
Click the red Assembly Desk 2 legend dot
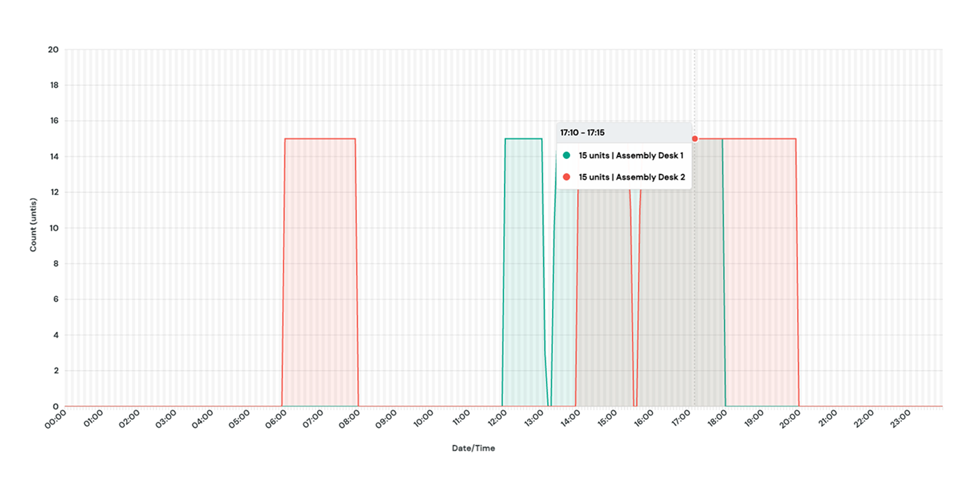point(566,177)
